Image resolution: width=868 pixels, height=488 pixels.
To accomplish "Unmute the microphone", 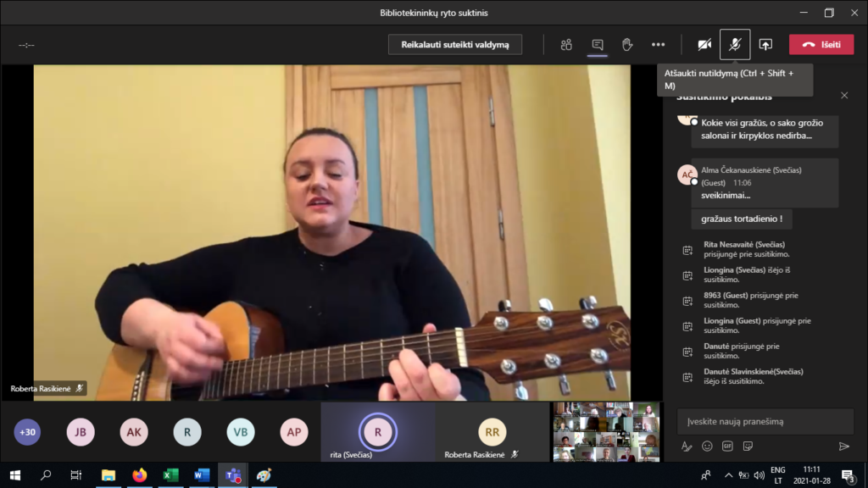I will [x=735, y=44].
